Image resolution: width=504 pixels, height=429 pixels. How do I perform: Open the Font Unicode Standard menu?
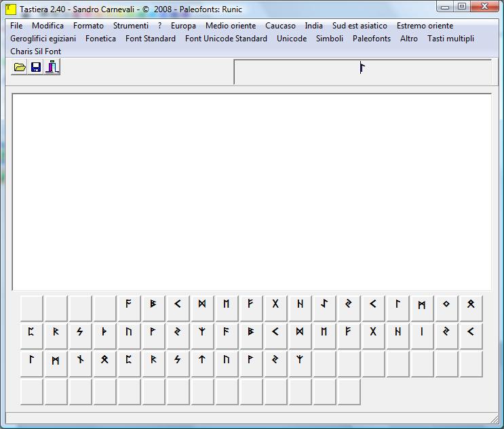click(226, 39)
